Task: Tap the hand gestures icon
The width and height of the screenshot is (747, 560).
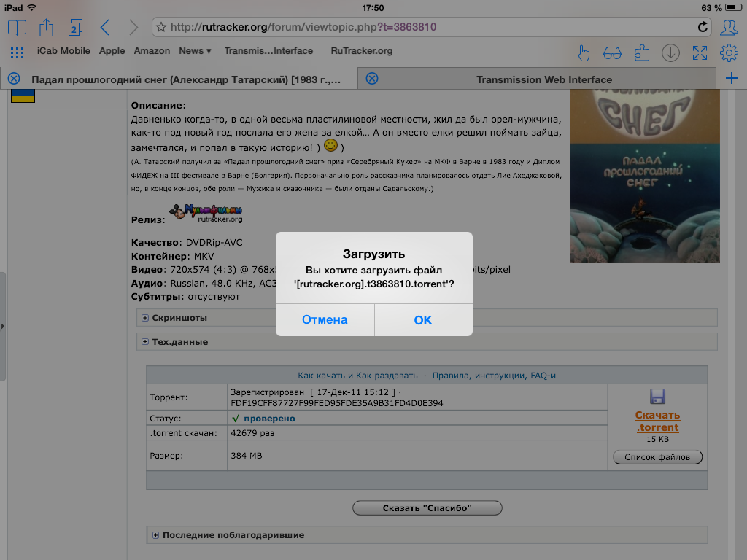Action: point(584,52)
